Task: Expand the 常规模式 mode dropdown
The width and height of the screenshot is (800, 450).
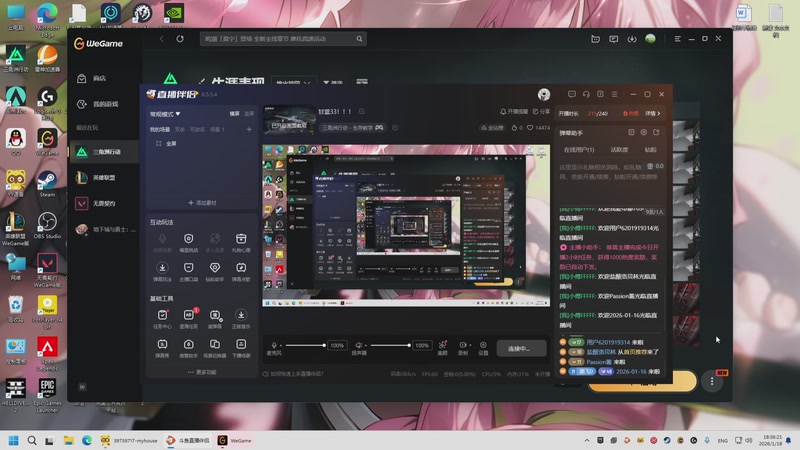Action: click(165, 114)
